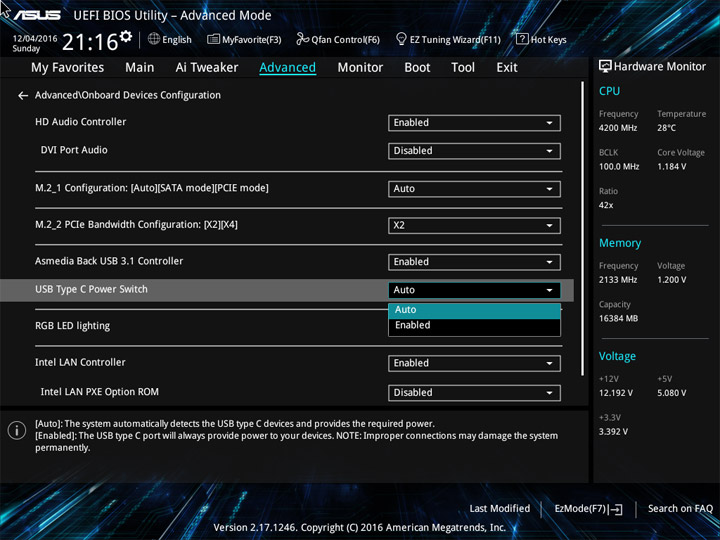Collapse USB Type C Power Switch dropdown
720x540 pixels.
click(474, 290)
